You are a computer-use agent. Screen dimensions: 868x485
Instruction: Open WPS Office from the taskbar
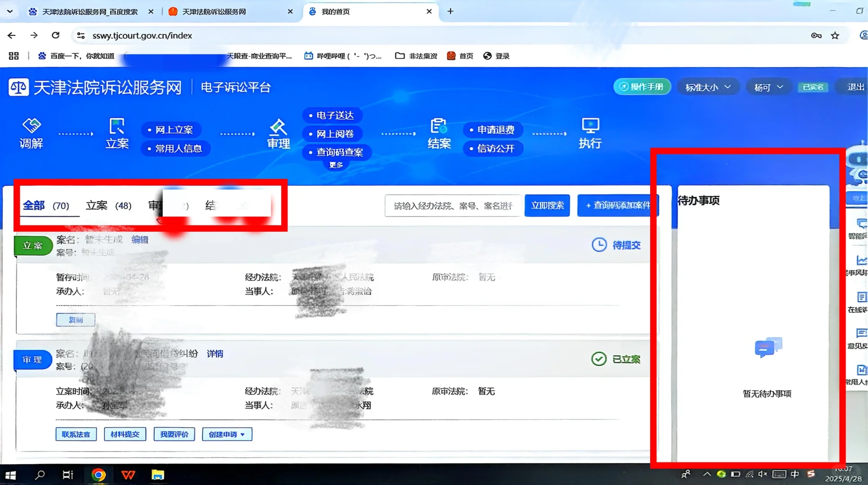(x=128, y=475)
